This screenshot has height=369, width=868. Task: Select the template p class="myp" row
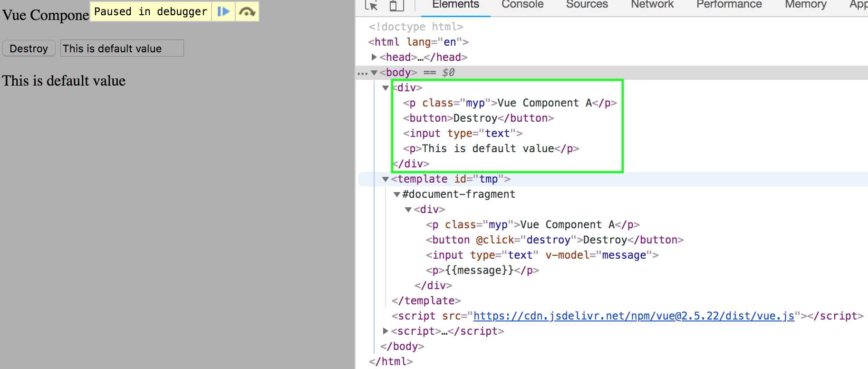(532, 224)
